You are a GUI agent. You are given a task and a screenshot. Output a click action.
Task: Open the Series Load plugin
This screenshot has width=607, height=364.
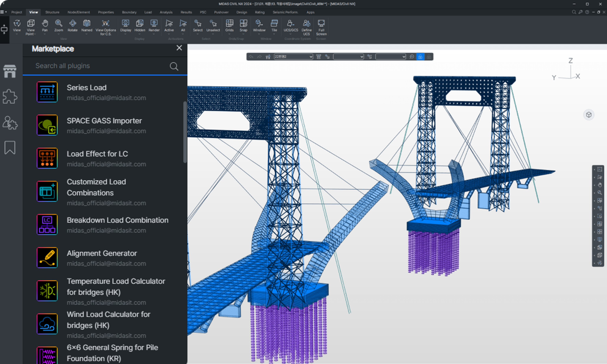105,92
